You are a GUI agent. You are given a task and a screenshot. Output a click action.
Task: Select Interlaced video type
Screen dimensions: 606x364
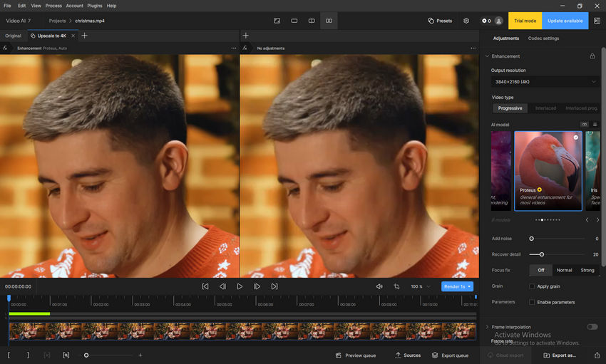(545, 108)
